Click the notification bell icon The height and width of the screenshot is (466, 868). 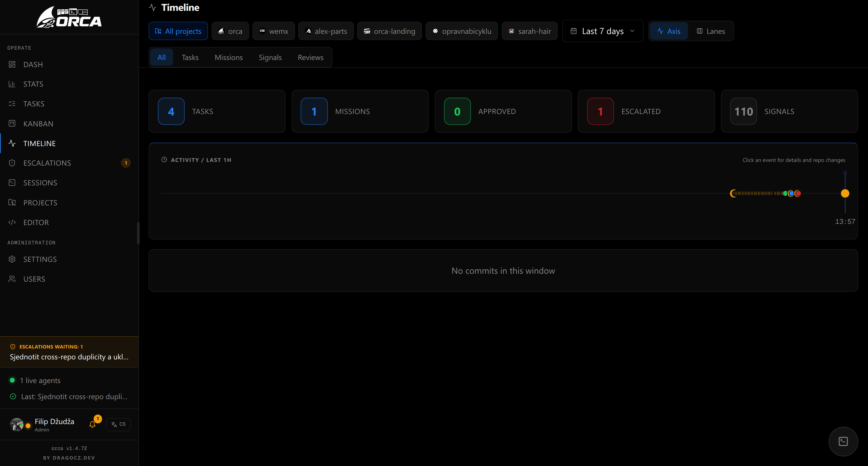(92, 425)
